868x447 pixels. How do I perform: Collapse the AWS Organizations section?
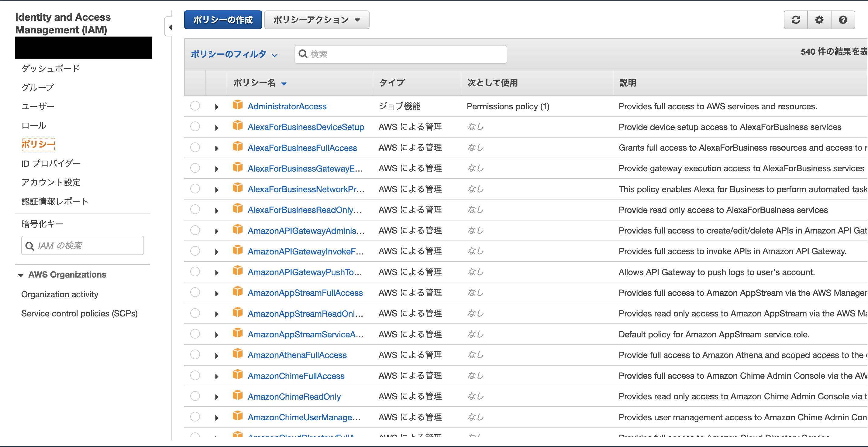[x=21, y=275]
